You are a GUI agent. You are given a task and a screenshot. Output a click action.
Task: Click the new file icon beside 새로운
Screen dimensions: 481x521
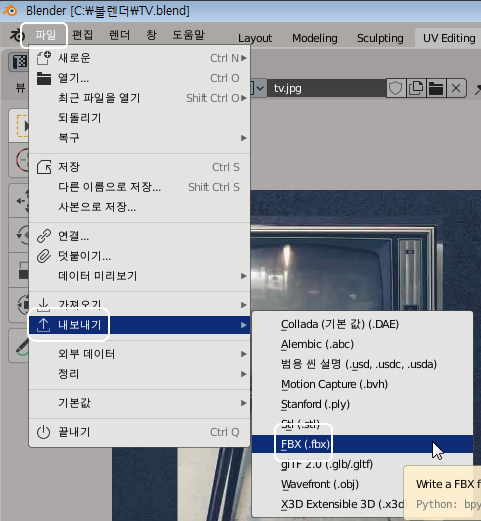click(x=44, y=58)
